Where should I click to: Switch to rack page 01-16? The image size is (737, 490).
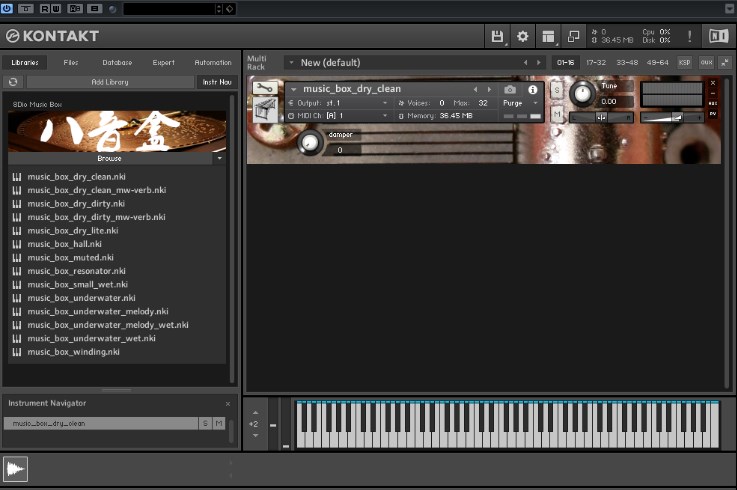click(x=565, y=63)
